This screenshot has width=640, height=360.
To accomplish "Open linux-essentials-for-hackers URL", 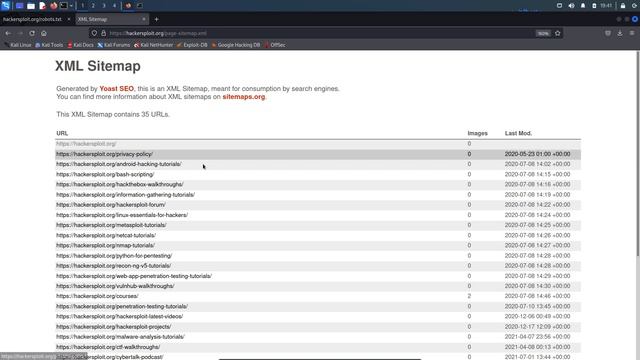I will (122, 215).
